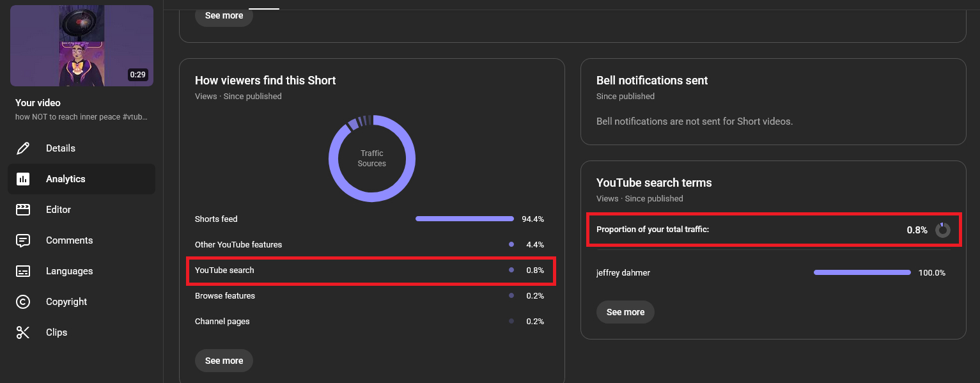
Task: Select the Copyright circle icon
Action: pos(23,302)
